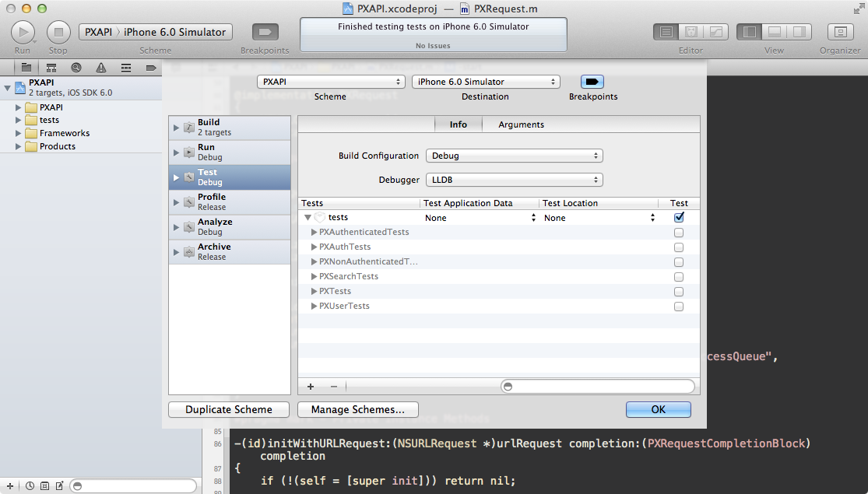Open the Organizer window

[840, 32]
